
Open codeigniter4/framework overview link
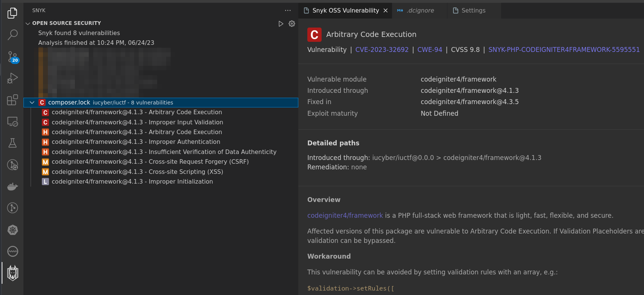click(345, 216)
